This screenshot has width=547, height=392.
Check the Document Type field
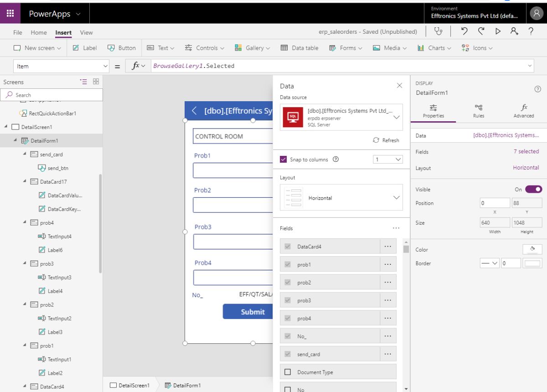point(288,372)
